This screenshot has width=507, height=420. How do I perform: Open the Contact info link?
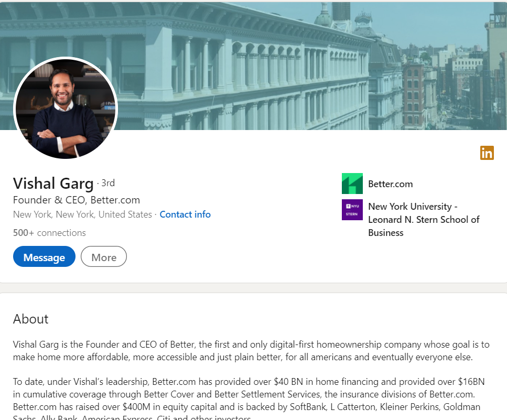pos(185,214)
